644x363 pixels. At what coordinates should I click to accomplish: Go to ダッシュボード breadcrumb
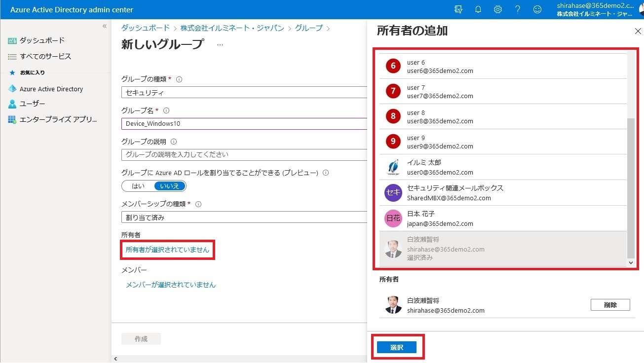click(146, 28)
